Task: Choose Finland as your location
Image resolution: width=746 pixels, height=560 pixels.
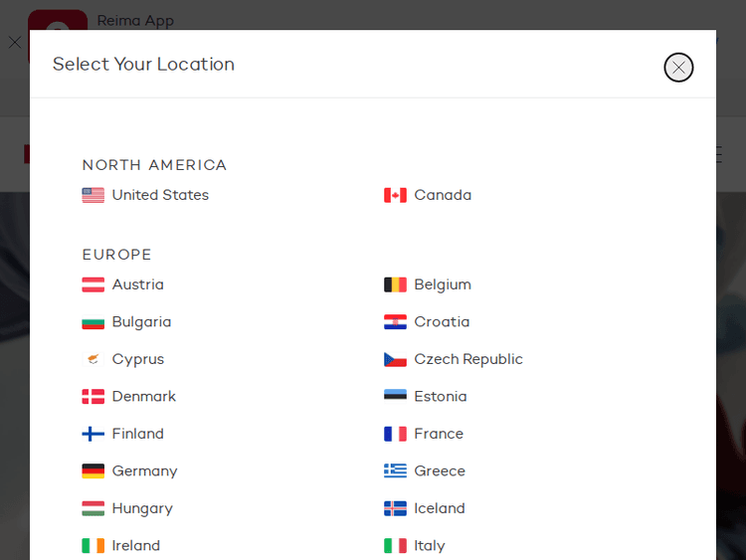Action: tap(137, 434)
